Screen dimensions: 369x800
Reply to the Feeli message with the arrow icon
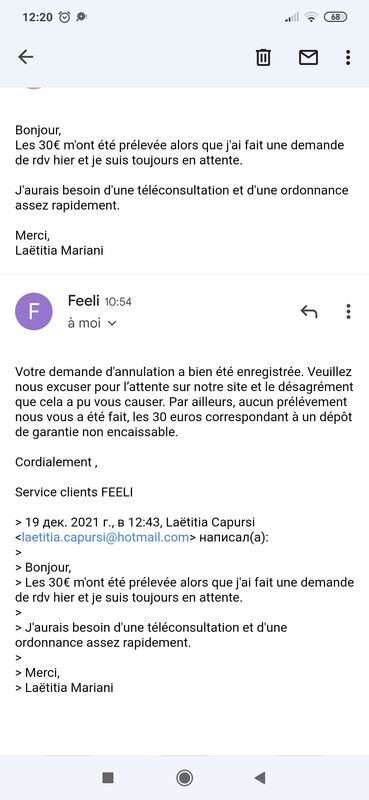tap(309, 311)
